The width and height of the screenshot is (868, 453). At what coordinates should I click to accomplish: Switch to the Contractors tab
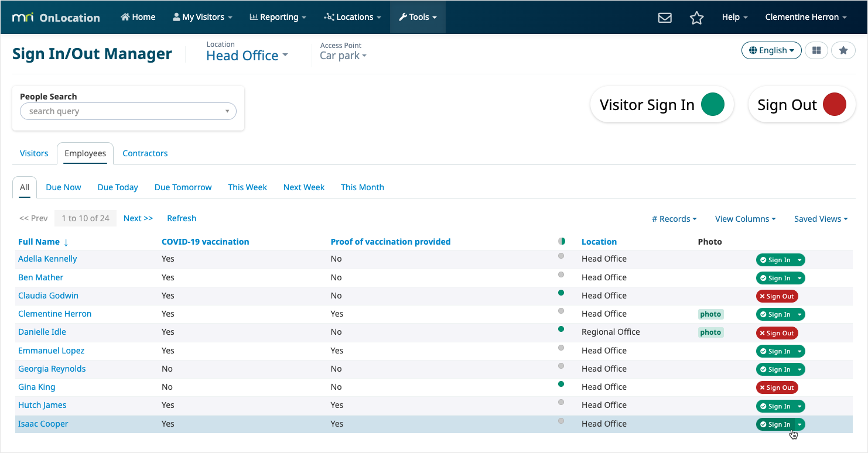pos(145,153)
